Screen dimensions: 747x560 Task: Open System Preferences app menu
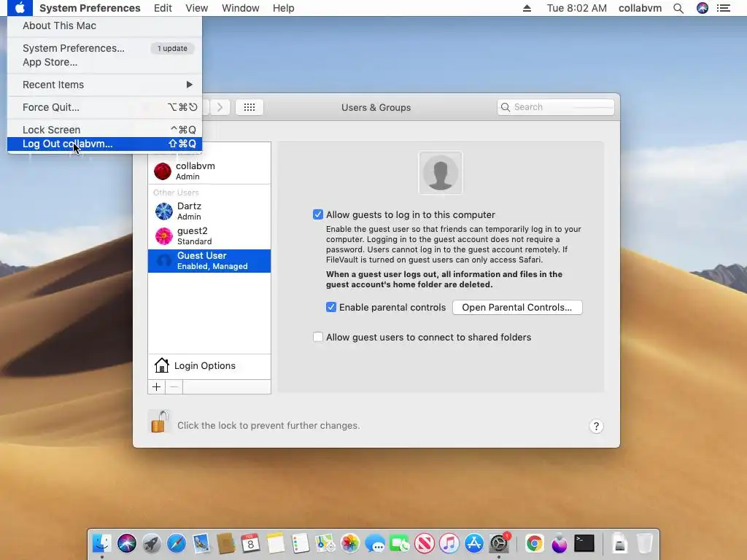tap(90, 8)
